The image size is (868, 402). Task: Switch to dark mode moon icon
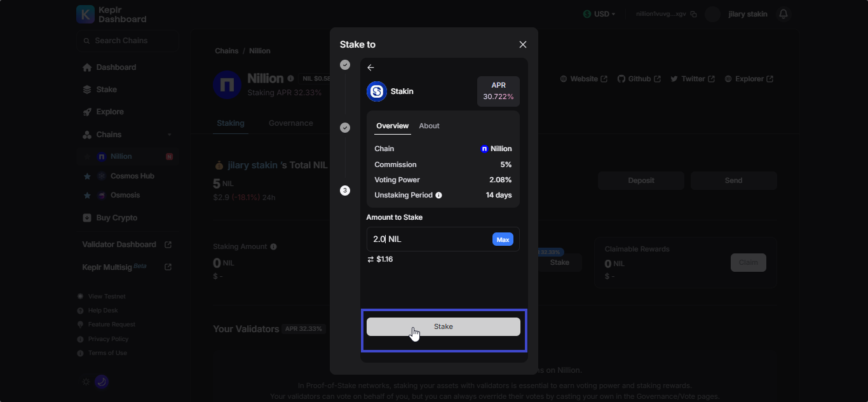click(102, 382)
